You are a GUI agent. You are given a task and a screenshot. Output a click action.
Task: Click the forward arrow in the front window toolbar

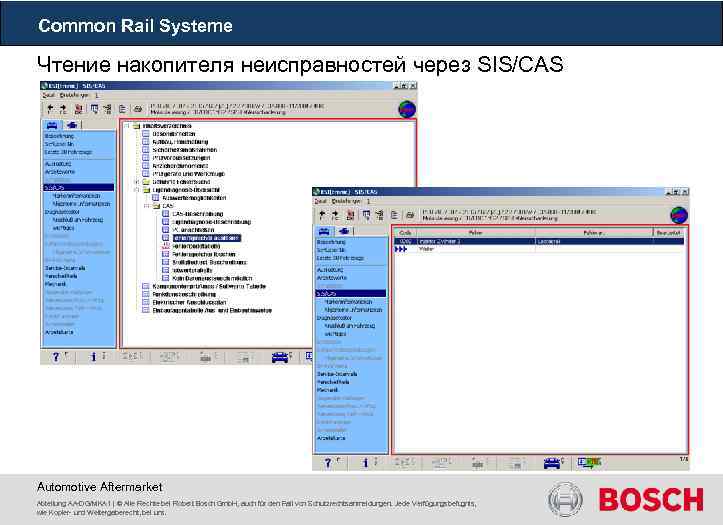[x=335, y=214]
